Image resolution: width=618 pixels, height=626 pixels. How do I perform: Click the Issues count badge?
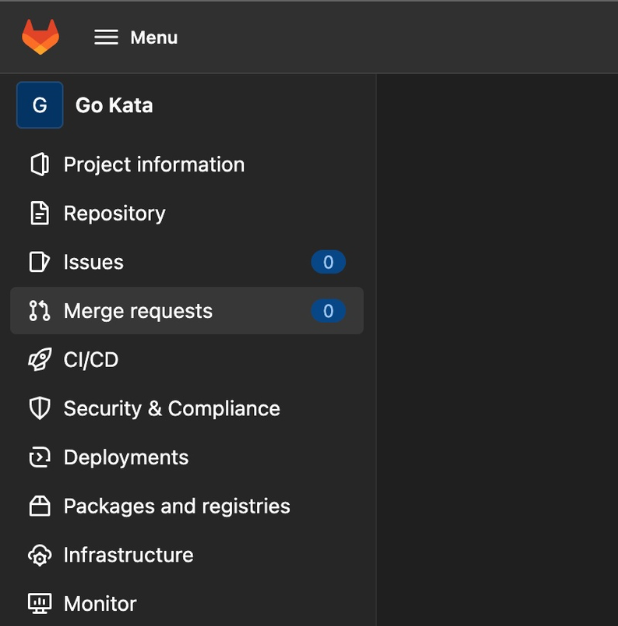pyautogui.click(x=327, y=262)
